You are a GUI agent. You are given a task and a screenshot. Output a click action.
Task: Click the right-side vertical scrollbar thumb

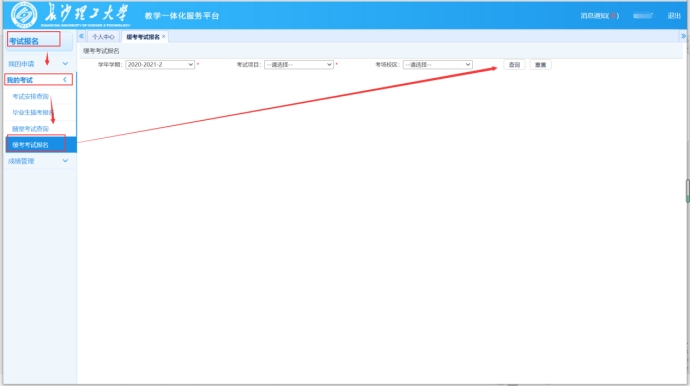coord(687,191)
